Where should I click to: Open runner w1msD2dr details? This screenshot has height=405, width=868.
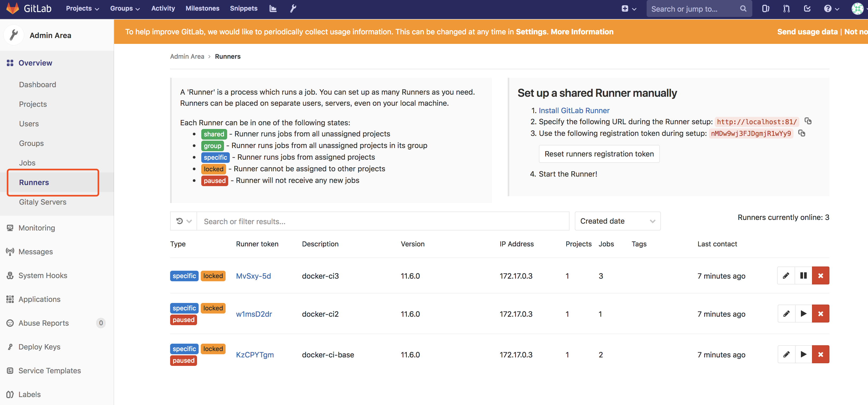tap(254, 314)
